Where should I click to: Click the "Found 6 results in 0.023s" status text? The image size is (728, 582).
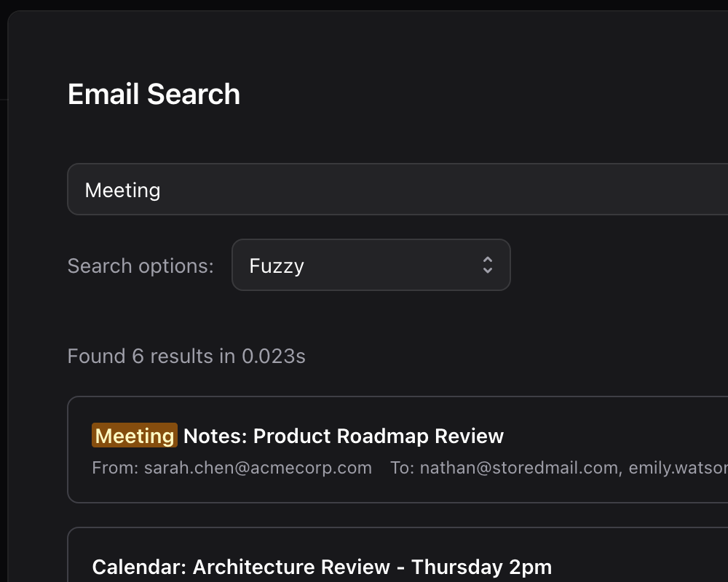click(x=186, y=356)
